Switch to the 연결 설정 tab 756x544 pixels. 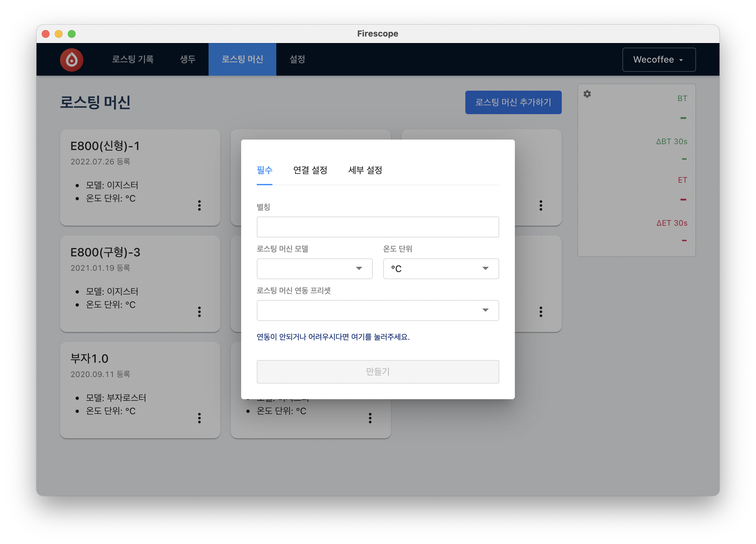click(310, 170)
